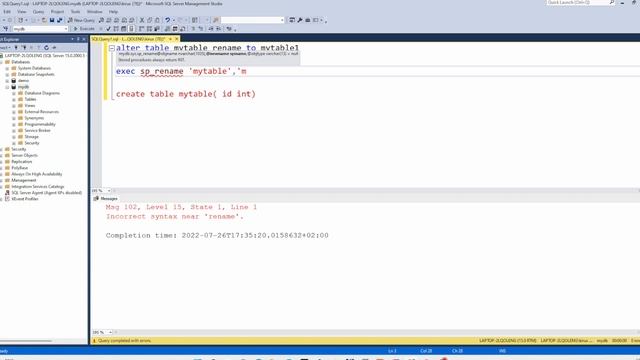This screenshot has height=360, width=640.
Task: Open the Edit menu
Action: (x=7, y=12)
